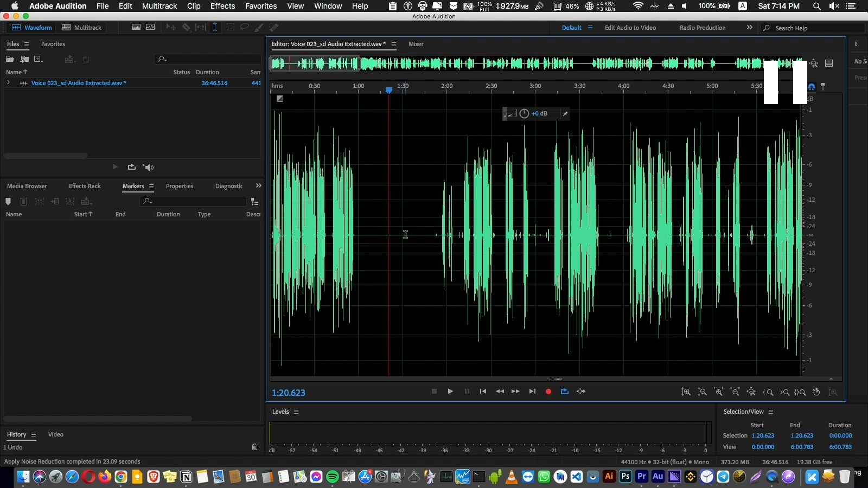Open waveform display settings list icon
Image resolution: width=868 pixels, height=488 pixels.
coord(829,63)
